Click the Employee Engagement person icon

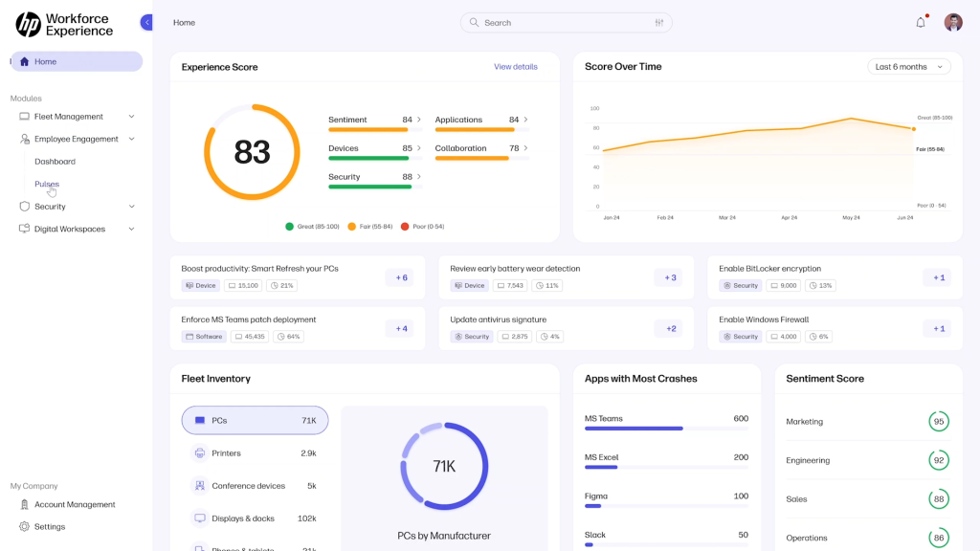point(24,139)
